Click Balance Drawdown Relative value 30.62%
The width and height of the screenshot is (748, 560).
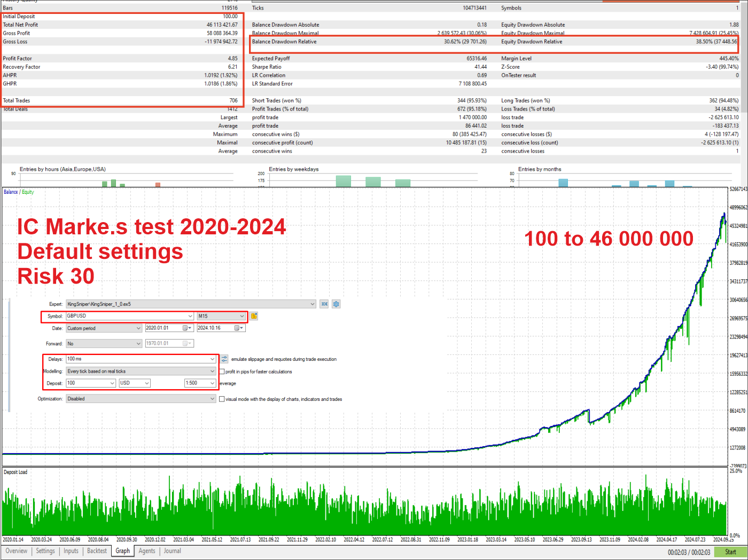[x=465, y=42]
